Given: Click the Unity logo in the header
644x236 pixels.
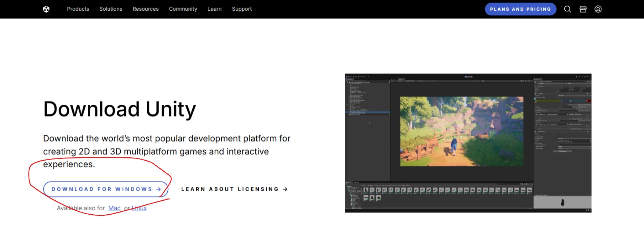Looking at the screenshot, I should [46, 9].
